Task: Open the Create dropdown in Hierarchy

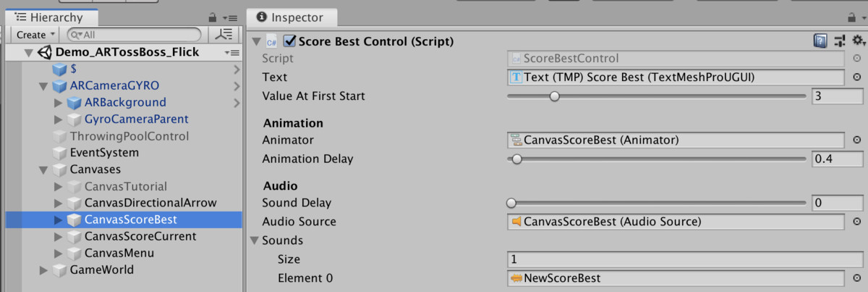Action: [x=35, y=35]
